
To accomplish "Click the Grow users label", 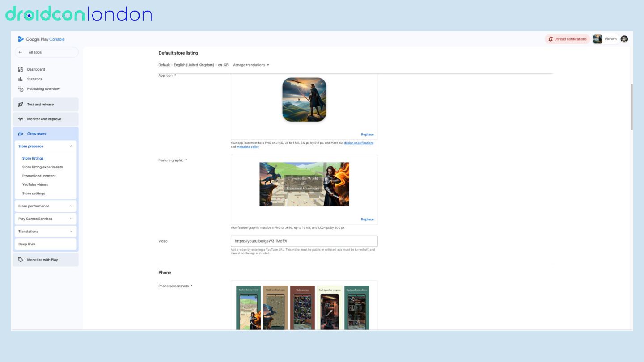I will [37, 134].
